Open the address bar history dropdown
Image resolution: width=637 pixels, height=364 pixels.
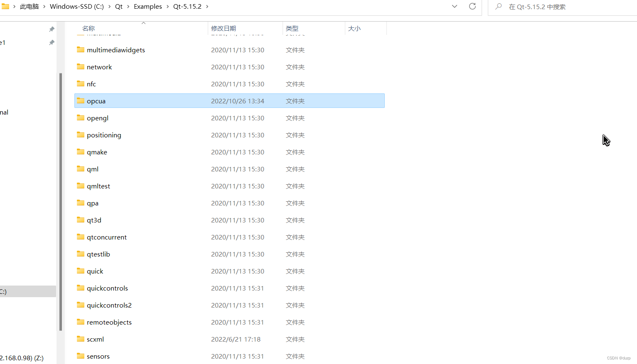point(455,6)
